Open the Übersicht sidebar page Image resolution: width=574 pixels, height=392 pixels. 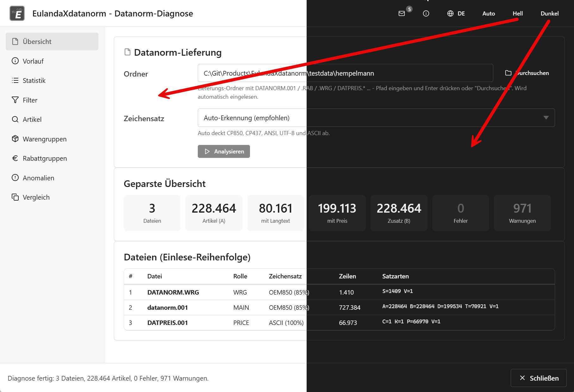(x=52, y=41)
